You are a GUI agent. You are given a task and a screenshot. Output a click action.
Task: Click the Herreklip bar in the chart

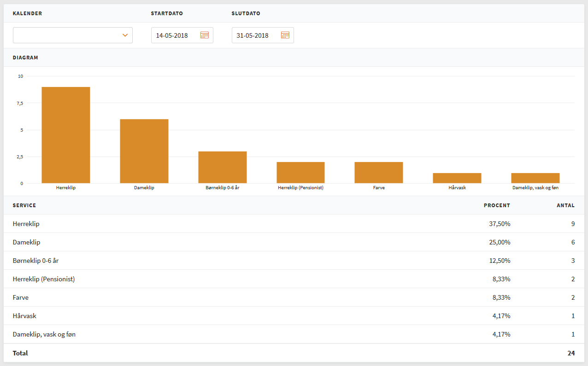(66, 135)
